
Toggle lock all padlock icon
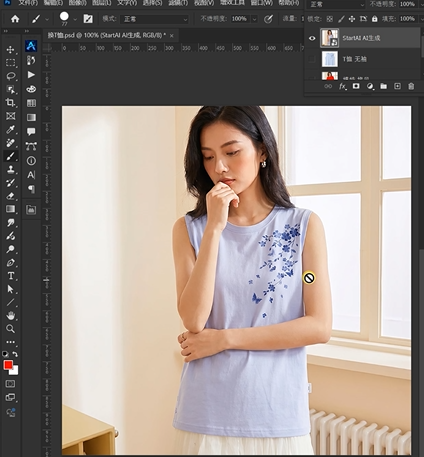pos(375,19)
